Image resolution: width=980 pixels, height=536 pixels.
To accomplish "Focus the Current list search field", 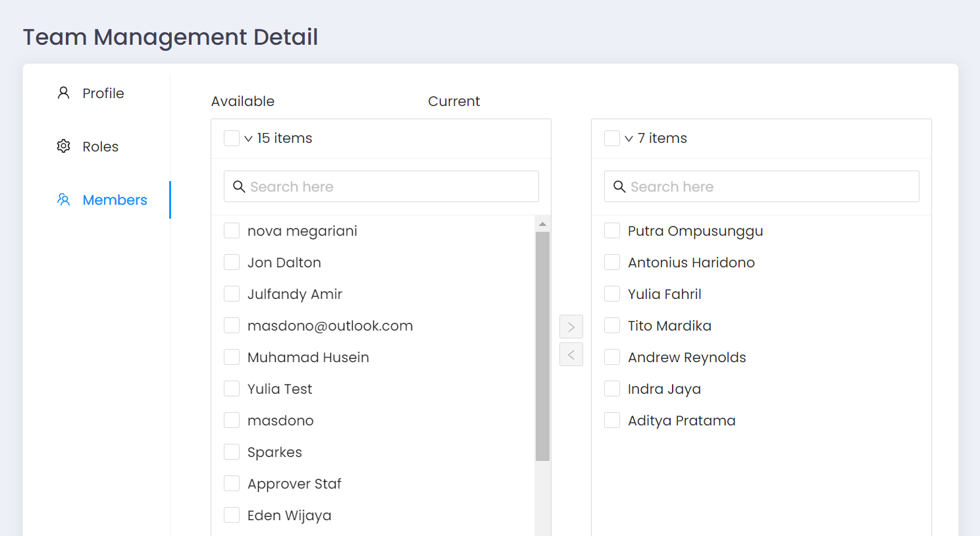I will pos(761,186).
